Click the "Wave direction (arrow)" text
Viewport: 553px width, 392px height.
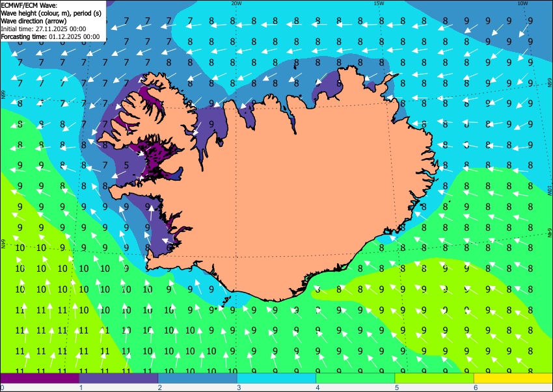pos(33,21)
